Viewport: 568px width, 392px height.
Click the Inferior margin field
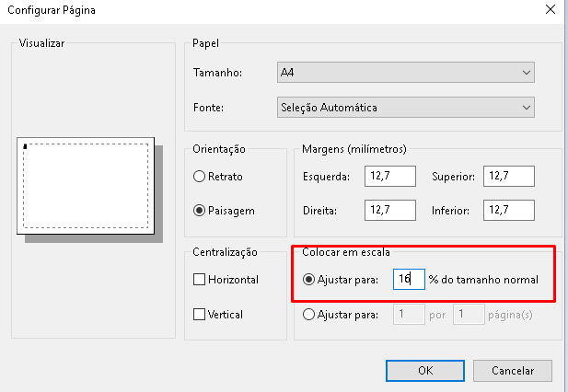[509, 210]
